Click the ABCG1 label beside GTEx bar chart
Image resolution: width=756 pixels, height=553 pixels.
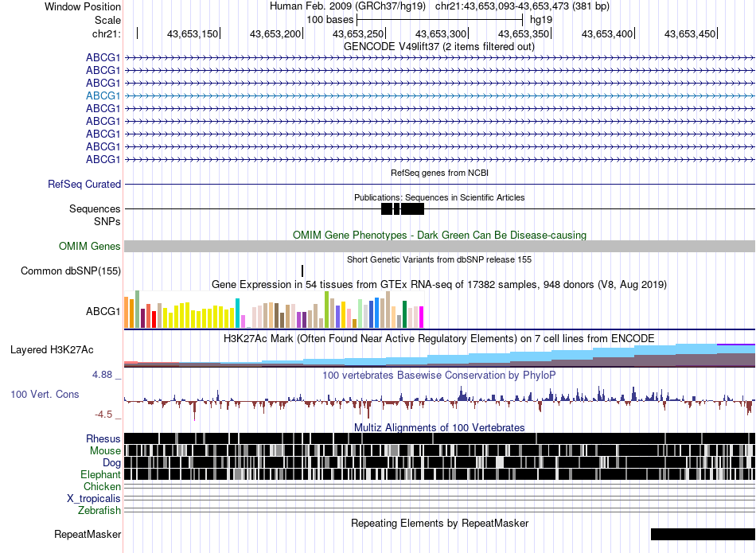pyautogui.click(x=103, y=311)
